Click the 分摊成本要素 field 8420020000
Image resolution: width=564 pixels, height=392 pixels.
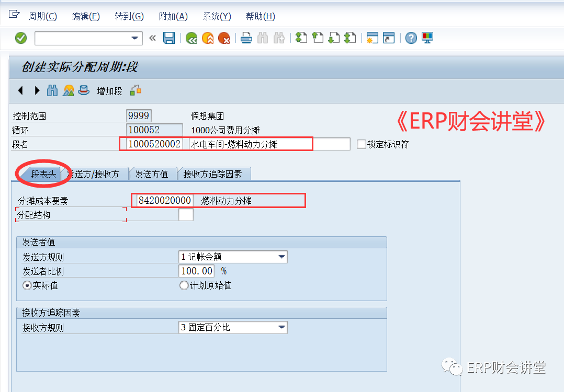(x=165, y=201)
